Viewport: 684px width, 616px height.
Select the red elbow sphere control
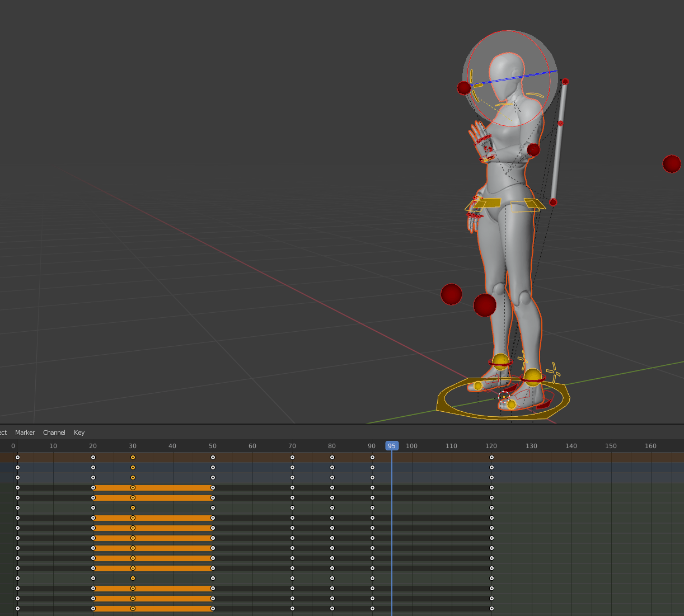[533, 149]
